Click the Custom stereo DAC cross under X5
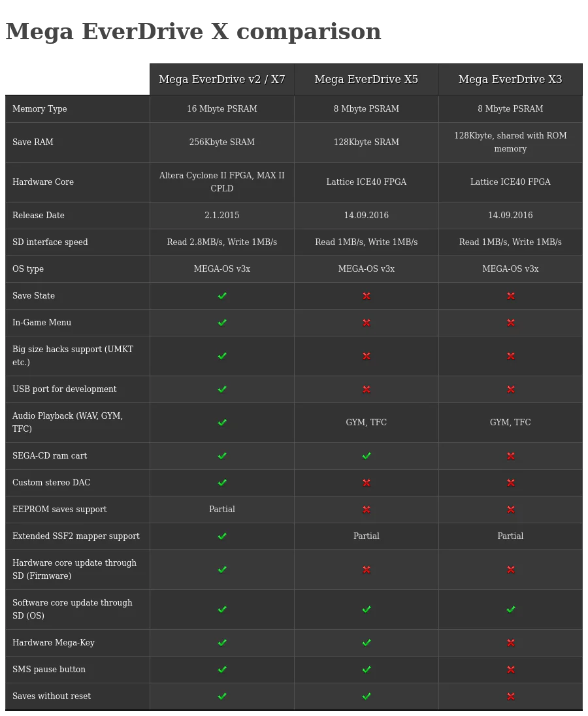The width and height of the screenshot is (588, 716). coord(367,483)
